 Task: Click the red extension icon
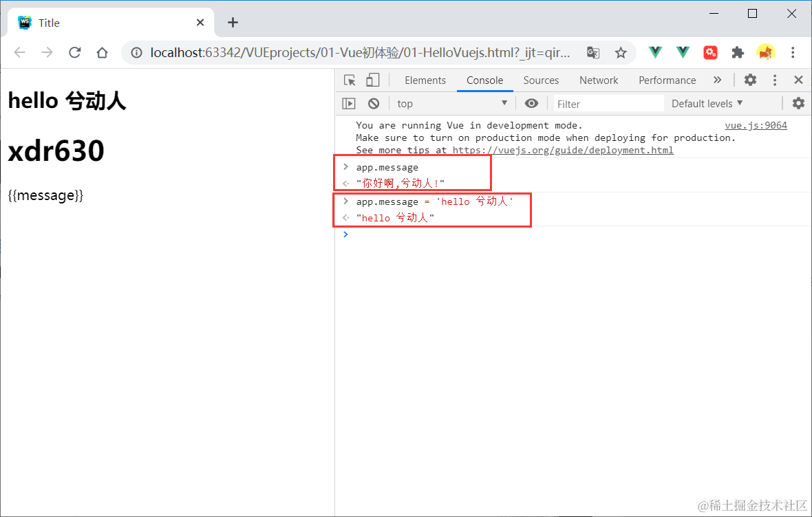(710, 52)
